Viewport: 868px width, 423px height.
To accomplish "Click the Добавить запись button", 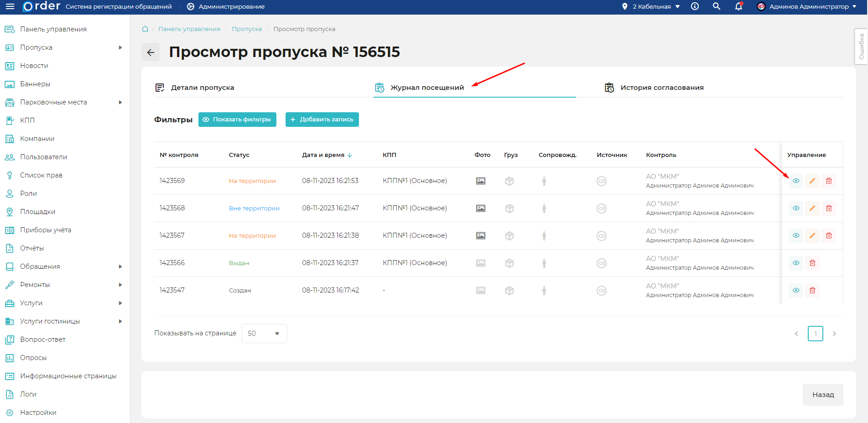I will pyautogui.click(x=322, y=120).
